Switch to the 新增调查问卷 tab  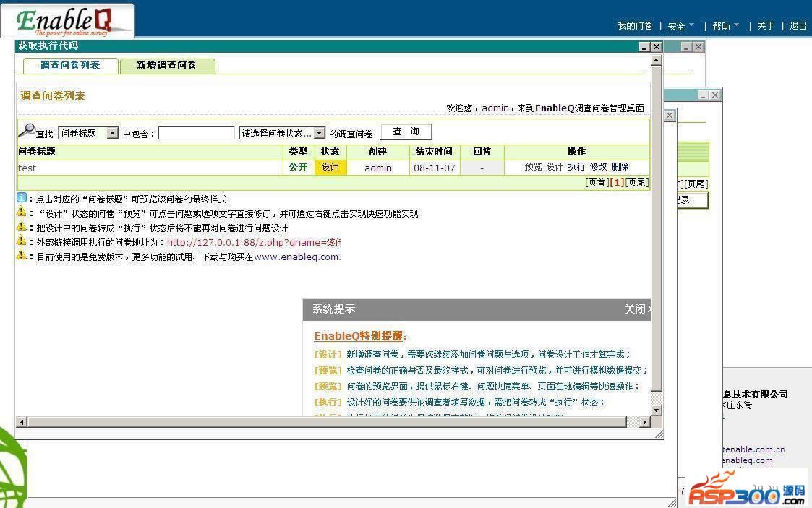[166, 66]
